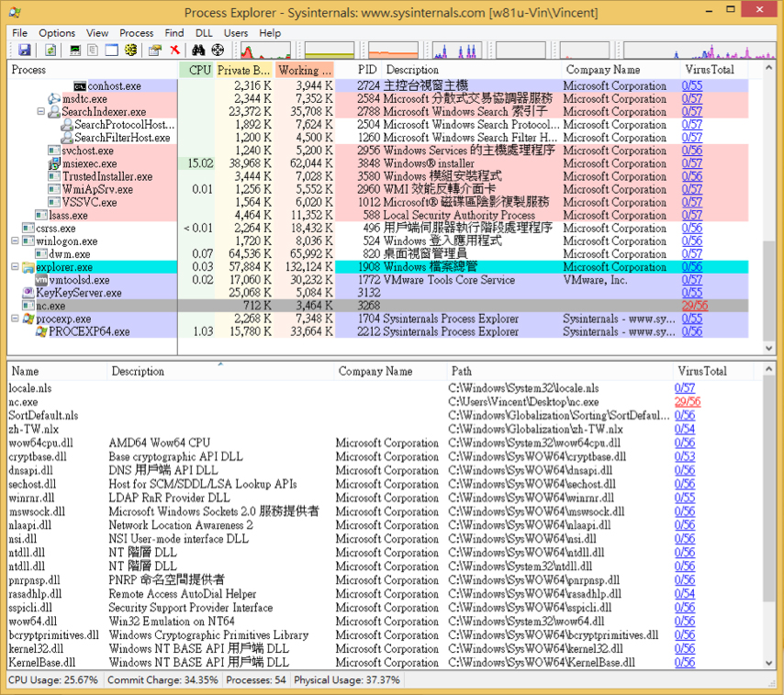Open the Users menu
Screen dimensions: 784x695
coord(236,33)
